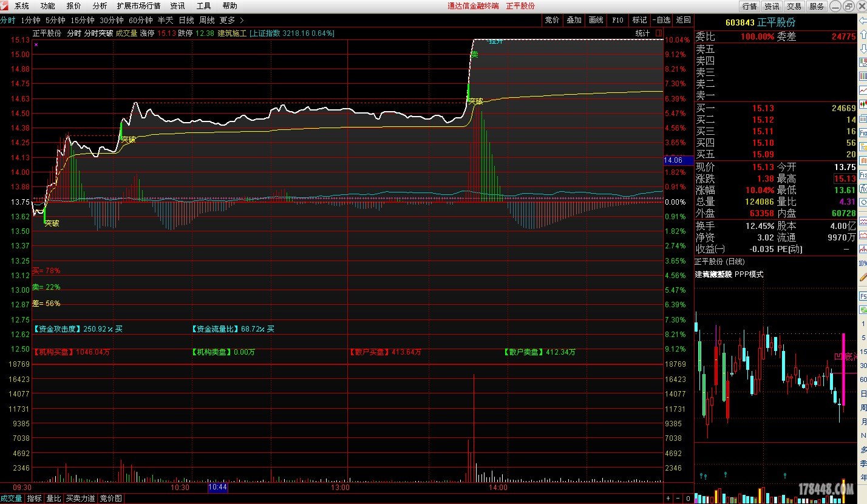Remove stock via -自选 button
Image resolution: width=867 pixels, height=504 pixels.
661,19
